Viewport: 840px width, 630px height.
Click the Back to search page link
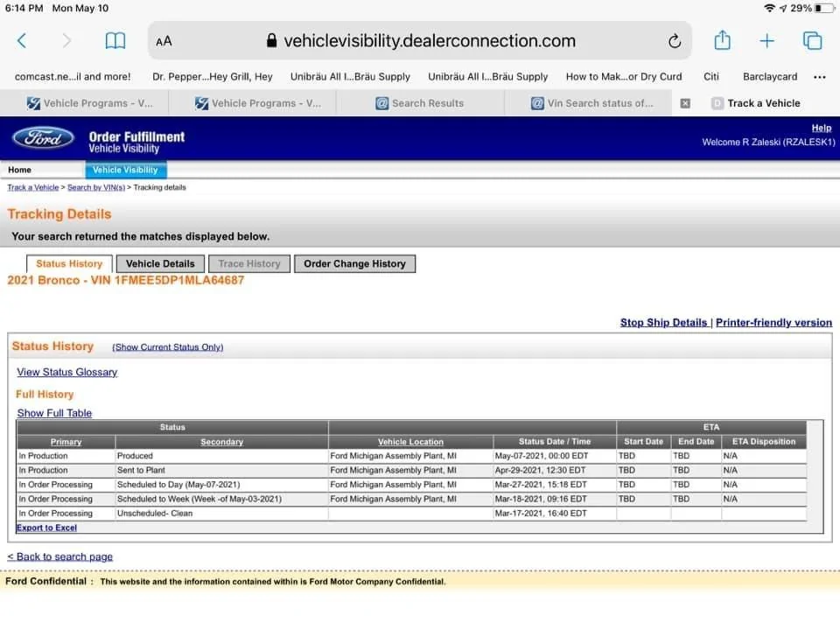pos(60,556)
